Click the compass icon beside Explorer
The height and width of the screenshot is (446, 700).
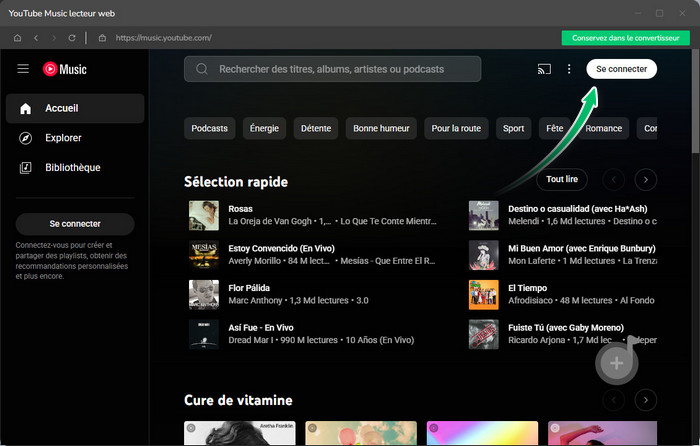pyautogui.click(x=25, y=138)
